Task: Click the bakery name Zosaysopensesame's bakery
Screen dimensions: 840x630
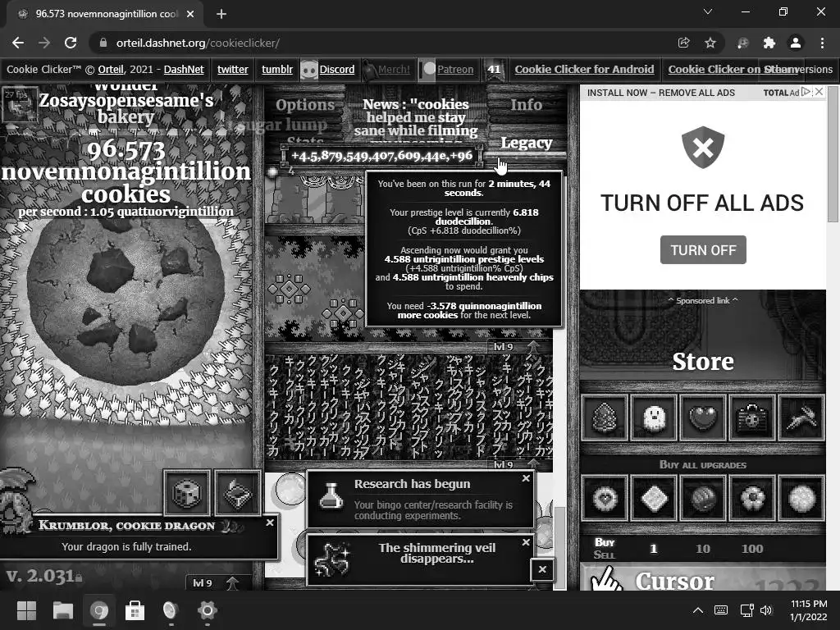Action: click(x=126, y=108)
